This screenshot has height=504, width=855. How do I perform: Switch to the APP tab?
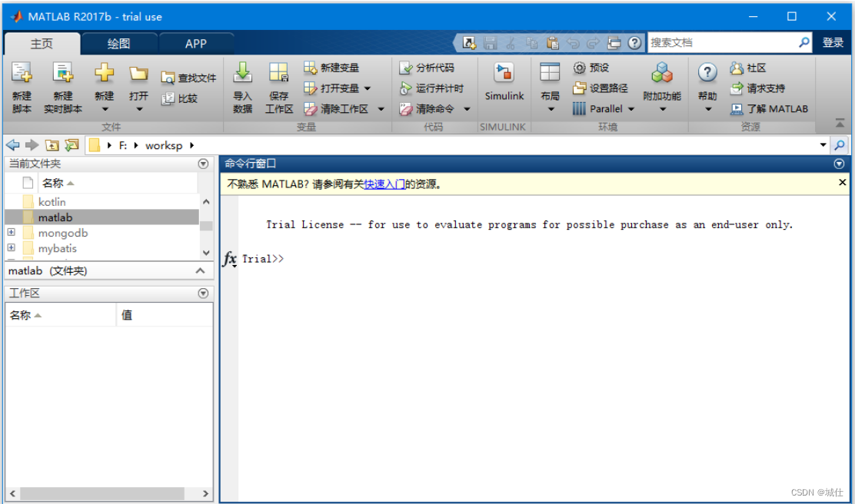196,44
